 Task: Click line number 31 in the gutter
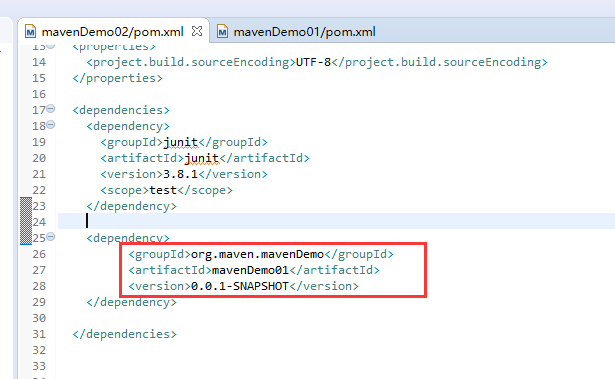coord(39,334)
